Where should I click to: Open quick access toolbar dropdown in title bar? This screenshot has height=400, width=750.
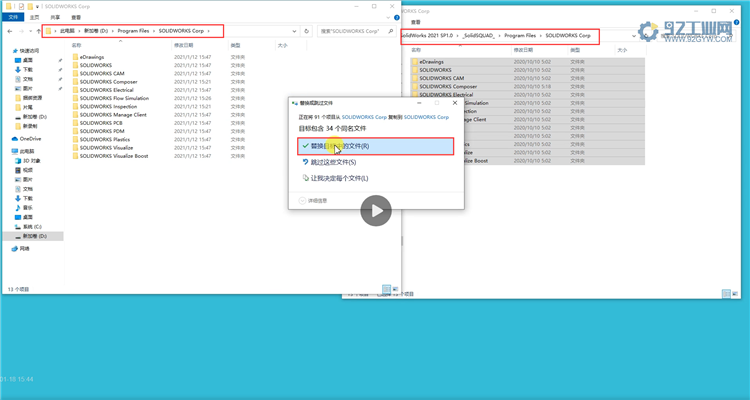click(x=37, y=7)
